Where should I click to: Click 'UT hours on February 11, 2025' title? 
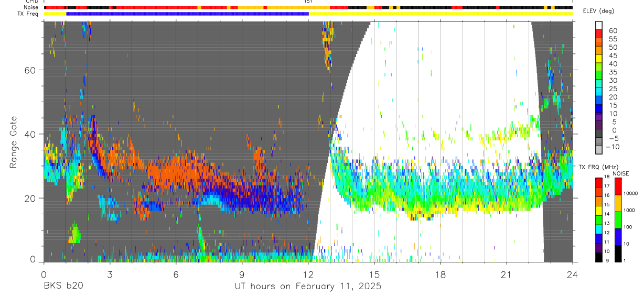tap(308, 287)
